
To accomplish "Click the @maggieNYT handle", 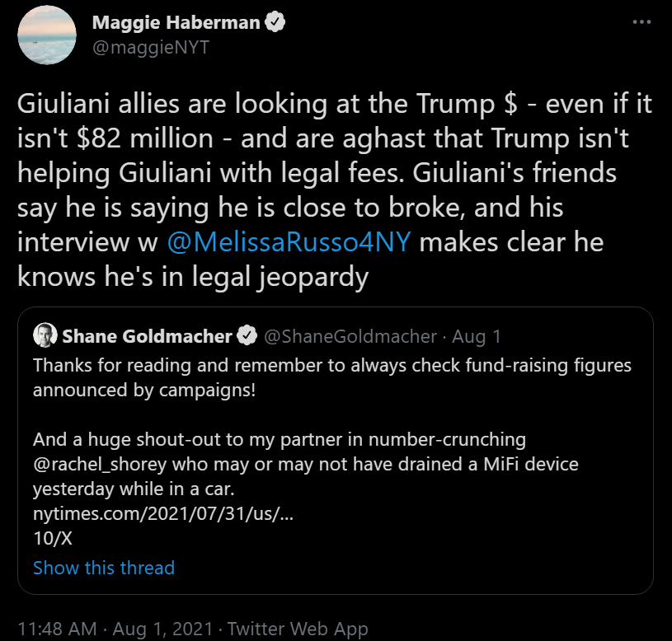I will point(150,47).
